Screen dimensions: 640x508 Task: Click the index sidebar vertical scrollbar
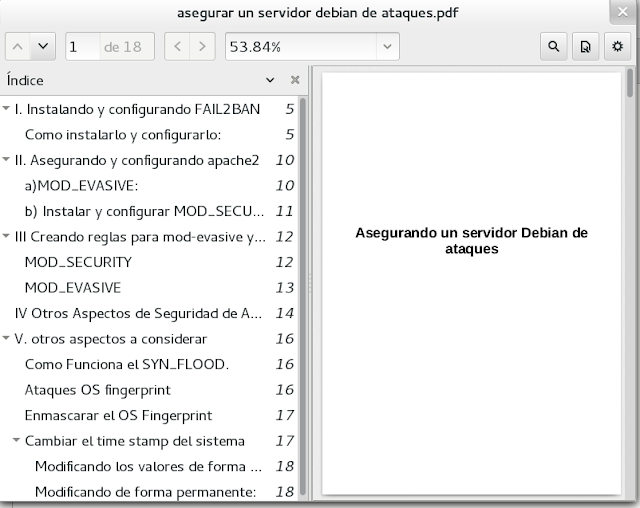303,299
